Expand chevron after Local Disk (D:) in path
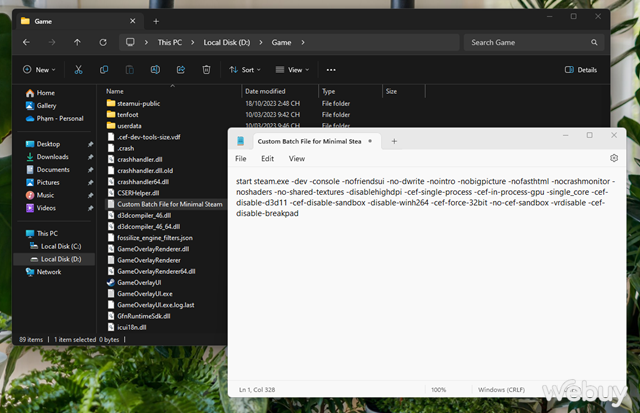This screenshot has height=413, width=640. [x=261, y=42]
